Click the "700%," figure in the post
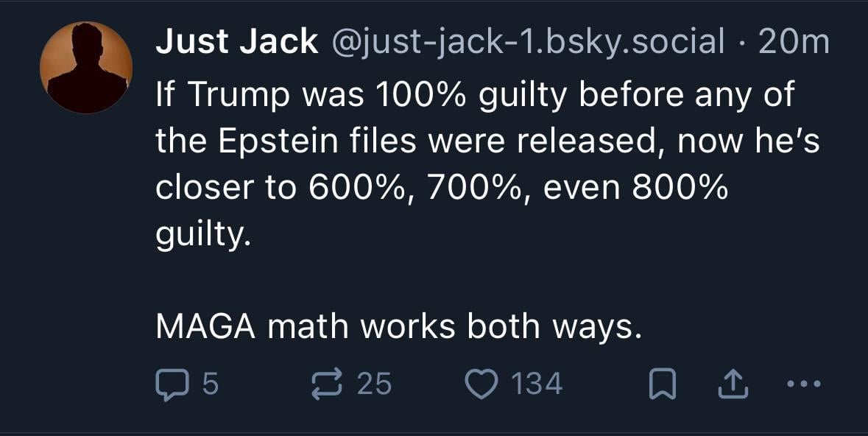This screenshot has height=436, width=868. (x=479, y=189)
